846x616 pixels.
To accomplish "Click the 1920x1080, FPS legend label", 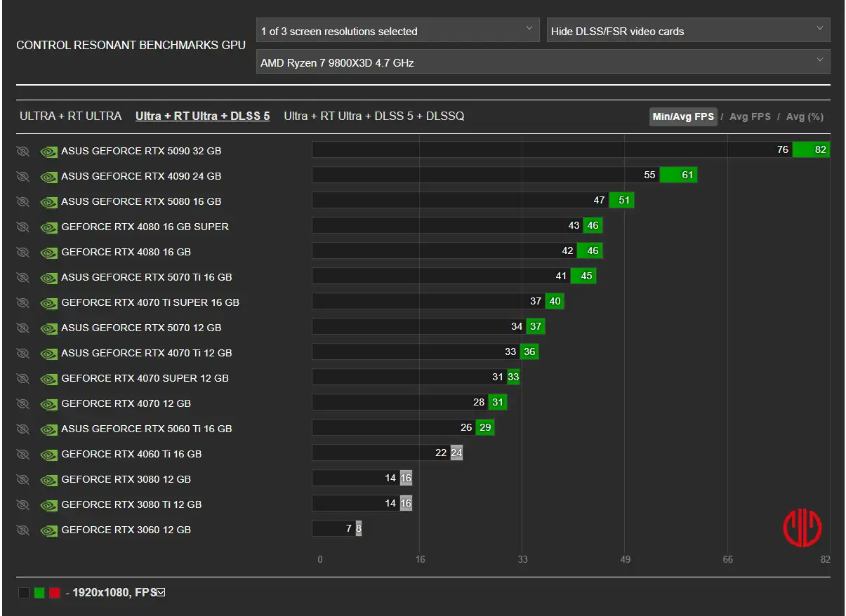I will [114, 593].
